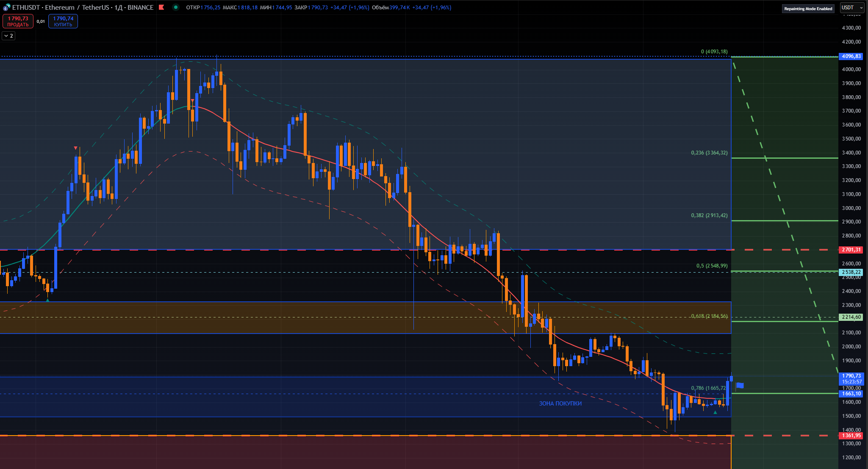Click the red 1361,95 price label

coord(851,436)
